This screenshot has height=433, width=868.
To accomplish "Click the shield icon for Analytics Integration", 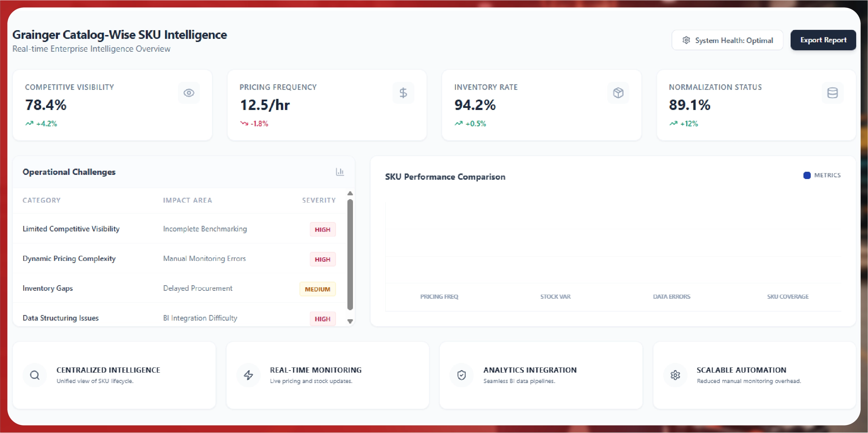I will tap(461, 375).
